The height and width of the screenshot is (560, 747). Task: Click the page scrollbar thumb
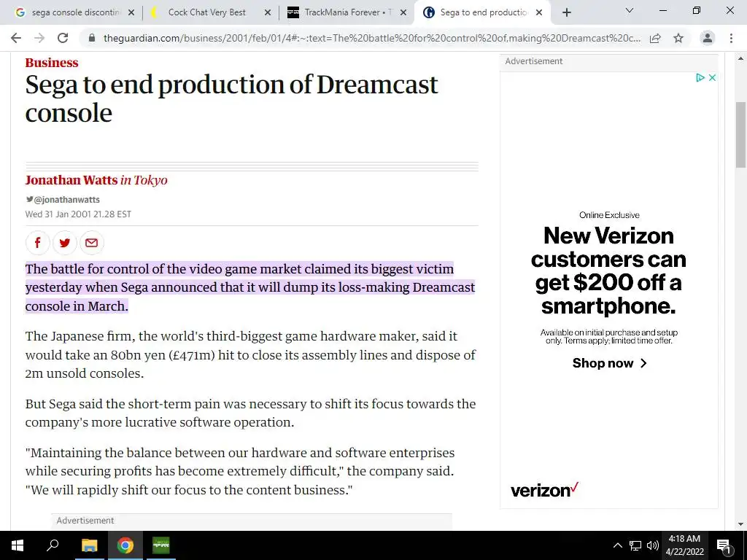740,135
